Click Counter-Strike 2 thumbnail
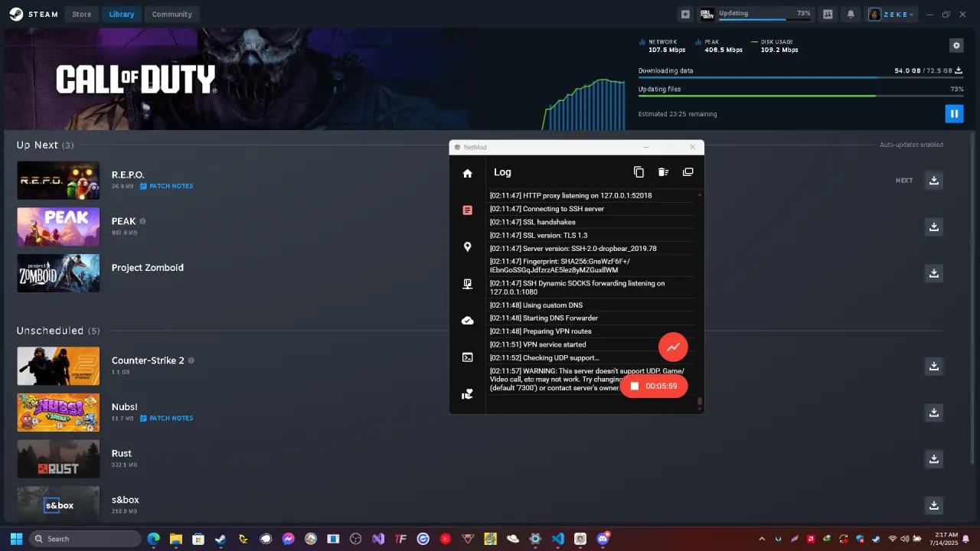This screenshot has width=980, height=551. [x=58, y=367]
